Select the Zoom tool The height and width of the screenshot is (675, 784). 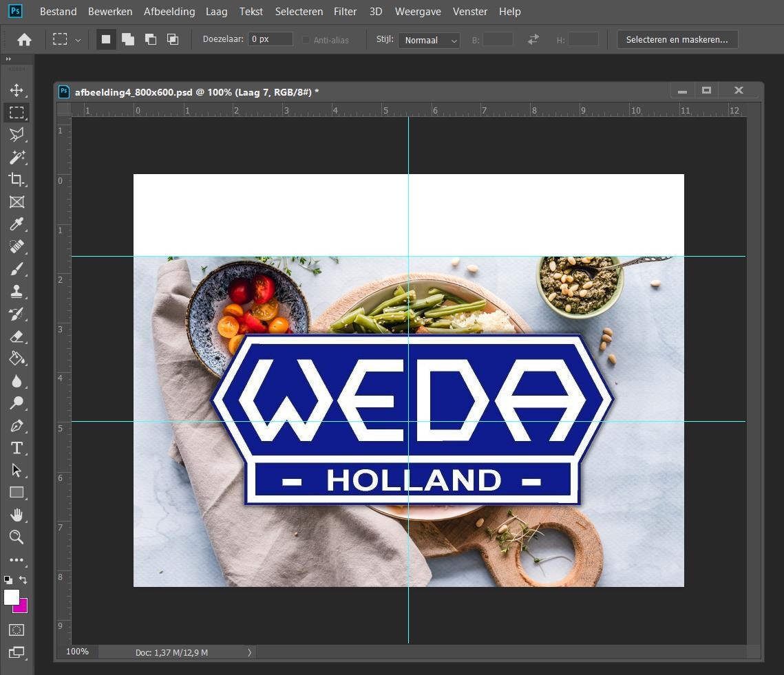tap(17, 537)
